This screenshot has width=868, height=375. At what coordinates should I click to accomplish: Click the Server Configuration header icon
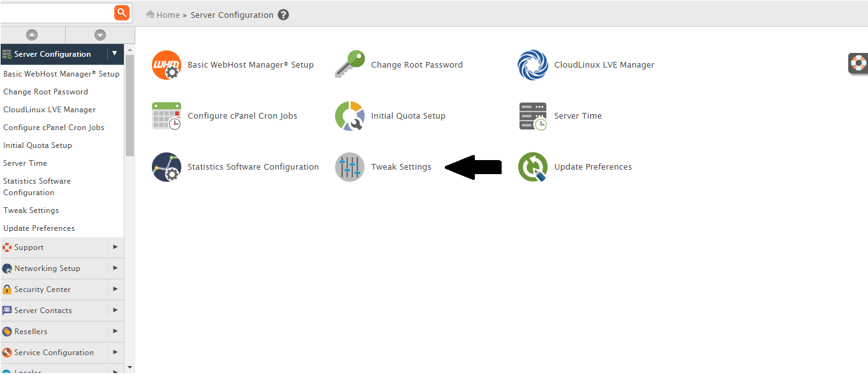coord(7,54)
